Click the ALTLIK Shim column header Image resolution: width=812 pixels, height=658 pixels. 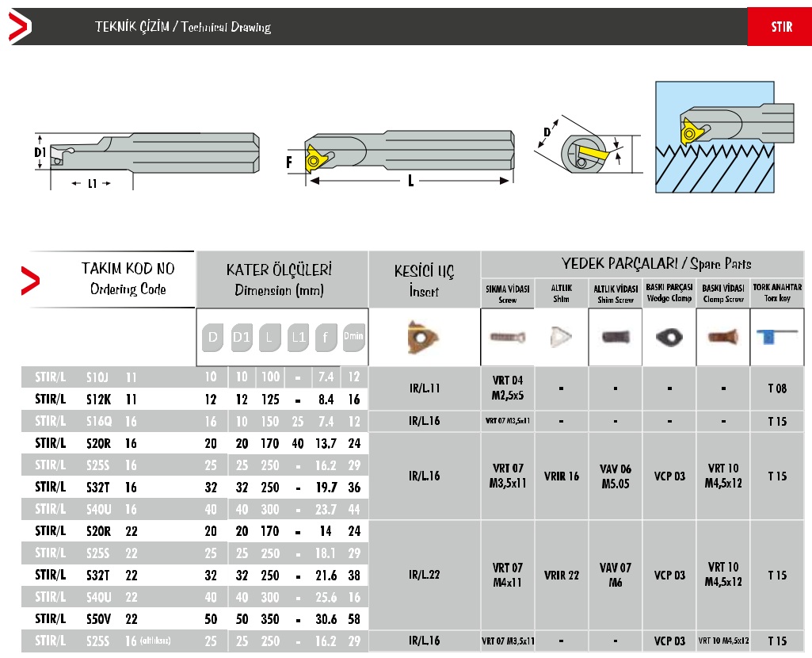click(562, 293)
